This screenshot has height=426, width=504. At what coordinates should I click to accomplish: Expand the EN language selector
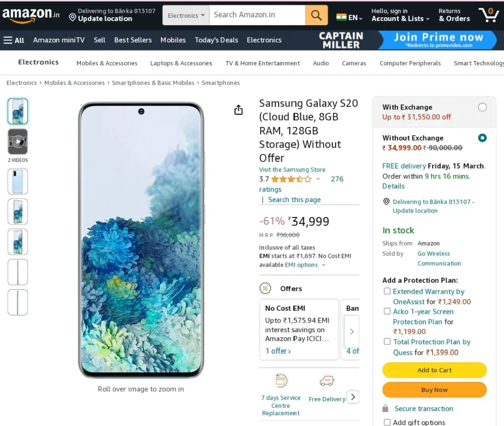[x=349, y=17]
